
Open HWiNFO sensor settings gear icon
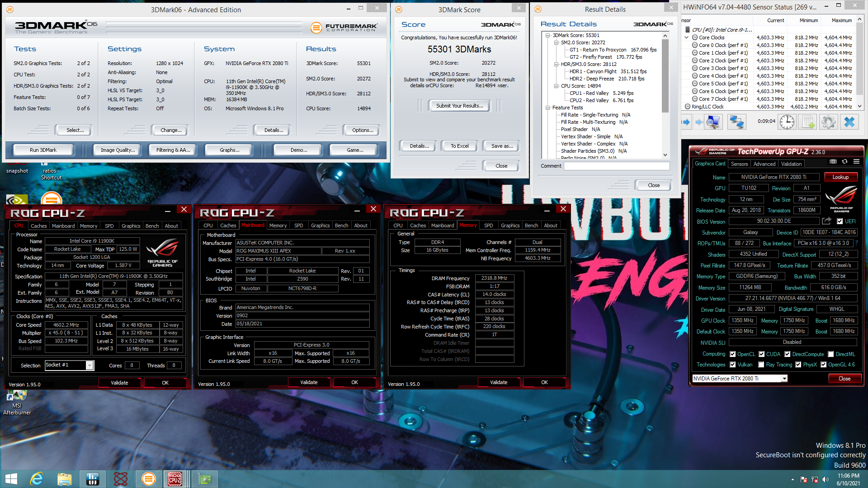pos(829,122)
